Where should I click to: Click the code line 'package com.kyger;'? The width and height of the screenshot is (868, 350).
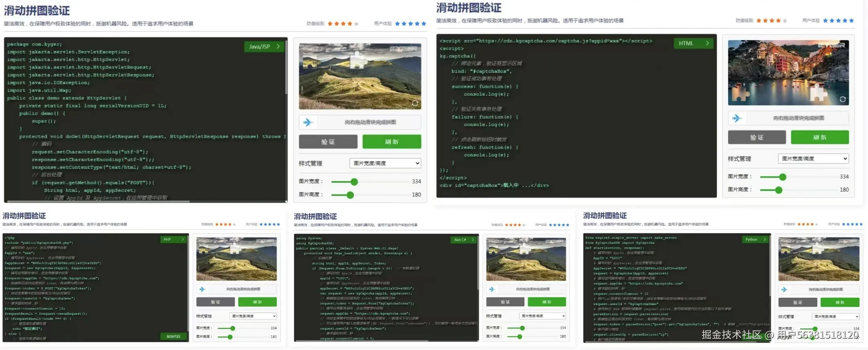tap(35, 44)
